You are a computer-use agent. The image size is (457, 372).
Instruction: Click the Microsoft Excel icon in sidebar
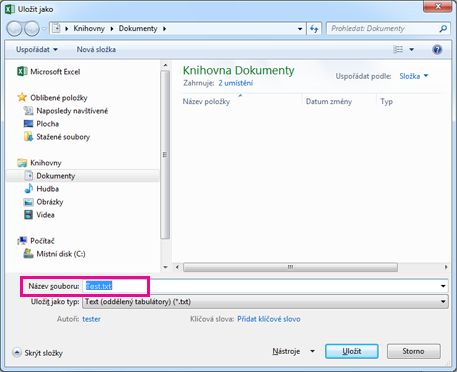point(22,71)
